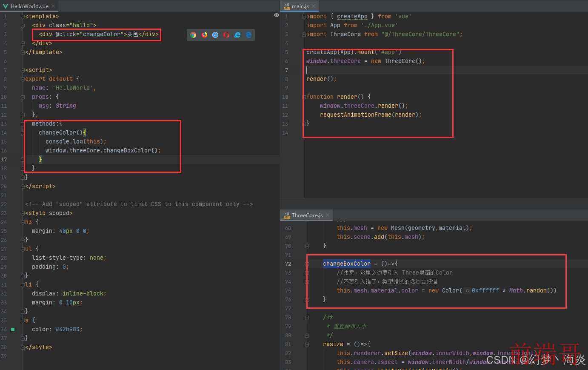Click the "@/ThreeCore/ThreeCore" import path
This screenshot has width=588, height=370.
coord(420,34)
